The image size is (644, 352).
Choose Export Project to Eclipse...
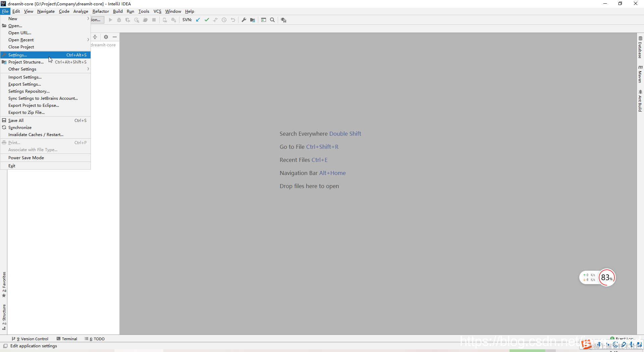(46, 105)
